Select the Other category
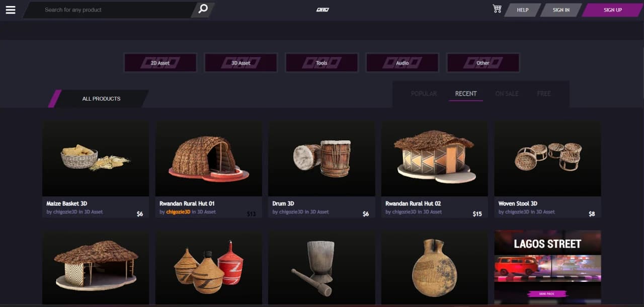 [x=483, y=63]
